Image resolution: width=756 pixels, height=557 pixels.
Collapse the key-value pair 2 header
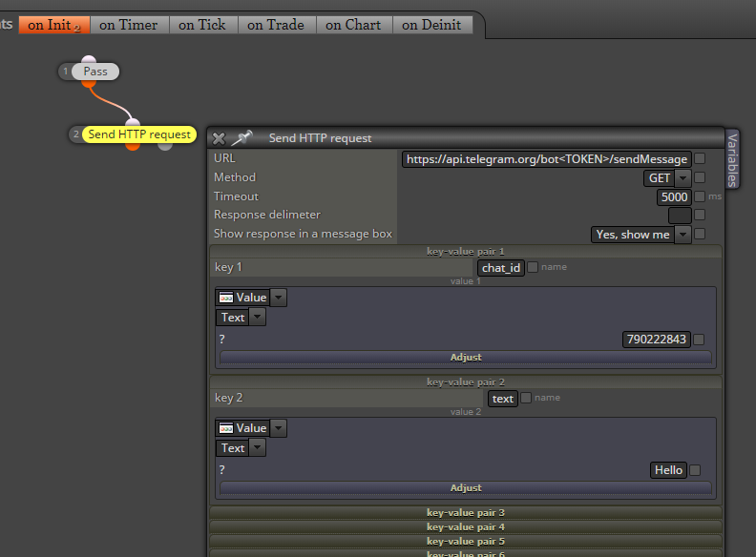465,382
